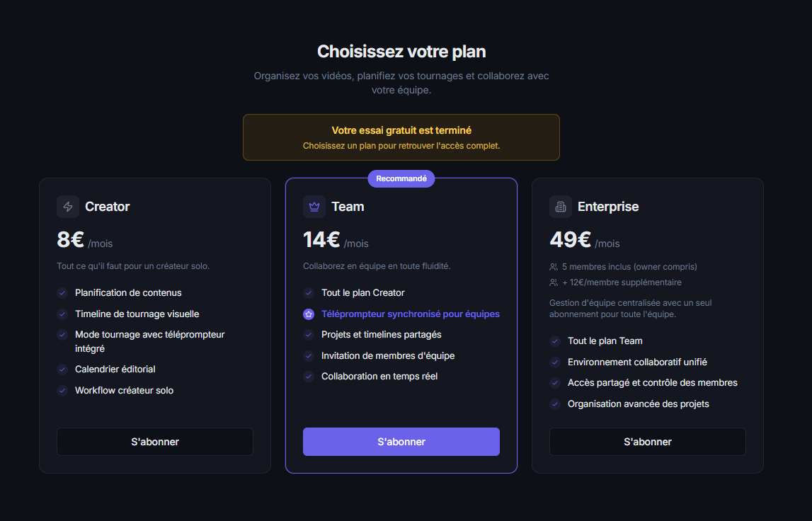
Task: Click the checkmark beside 'Workflow créateur solo'
Action: pyautogui.click(x=62, y=390)
